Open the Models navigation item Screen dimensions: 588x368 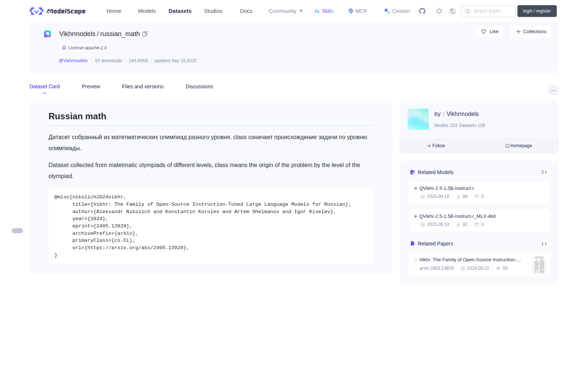coord(147,11)
